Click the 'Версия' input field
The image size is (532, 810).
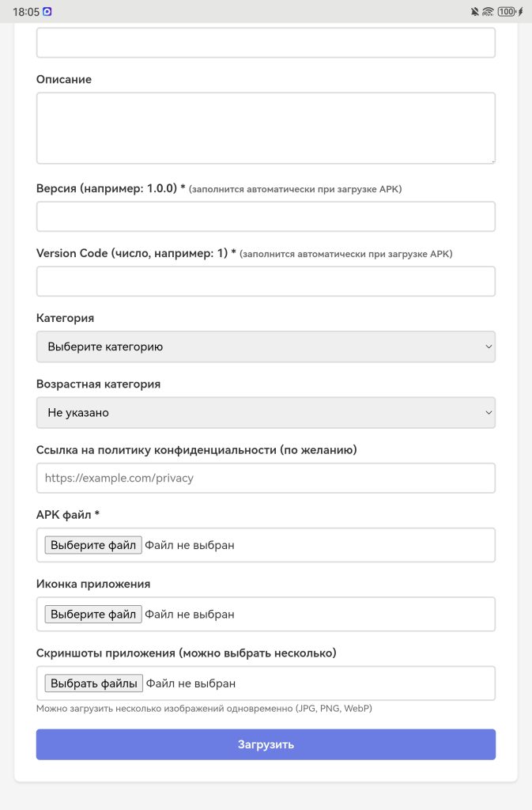[x=266, y=216]
